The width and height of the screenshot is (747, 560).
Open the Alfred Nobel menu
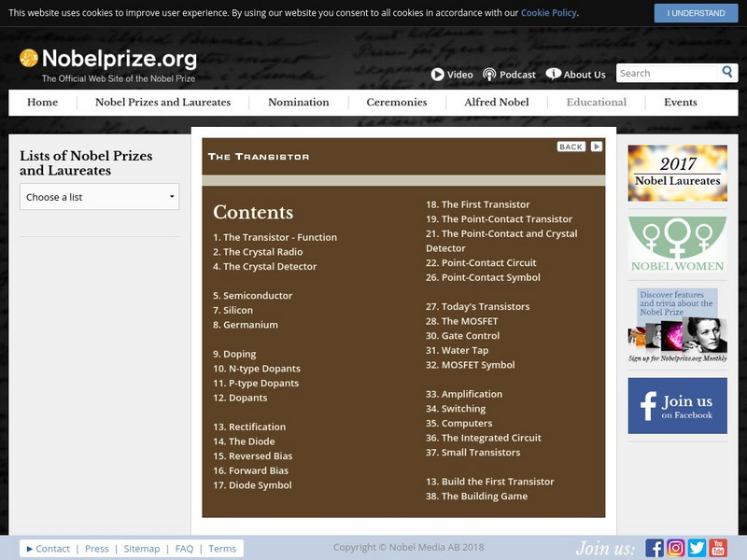[x=497, y=103]
